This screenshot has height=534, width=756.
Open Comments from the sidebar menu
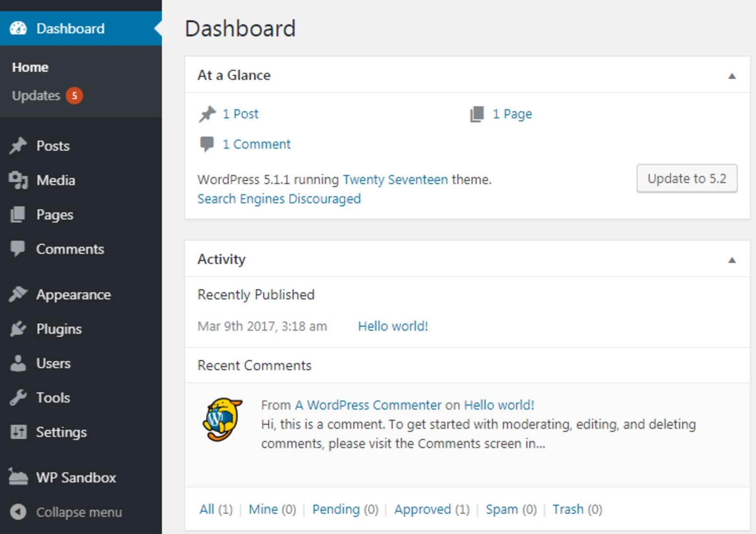[x=70, y=249]
